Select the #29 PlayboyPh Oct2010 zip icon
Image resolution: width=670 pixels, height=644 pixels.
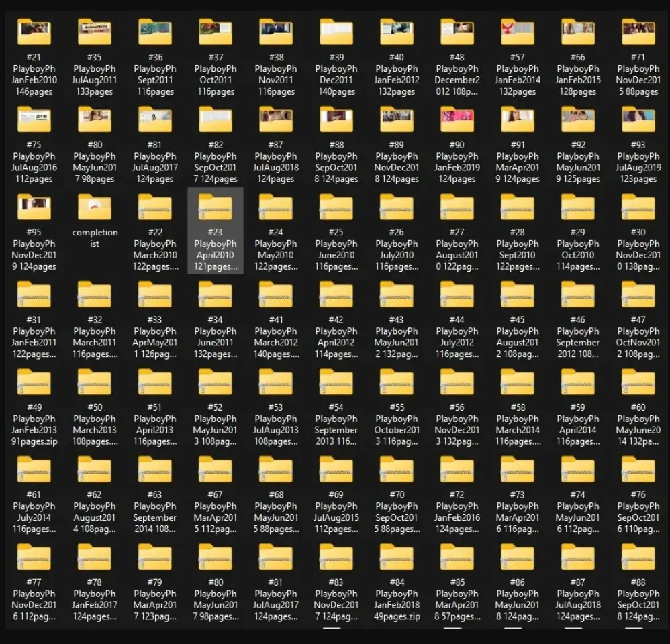[x=578, y=207]
